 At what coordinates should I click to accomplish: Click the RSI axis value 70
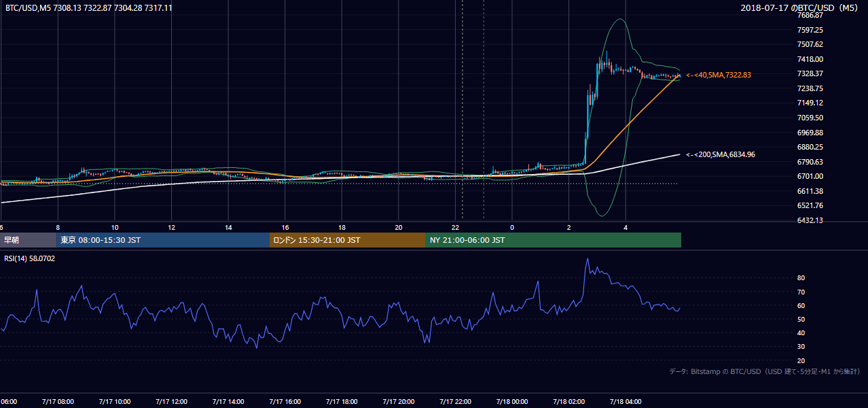point(801,292)
